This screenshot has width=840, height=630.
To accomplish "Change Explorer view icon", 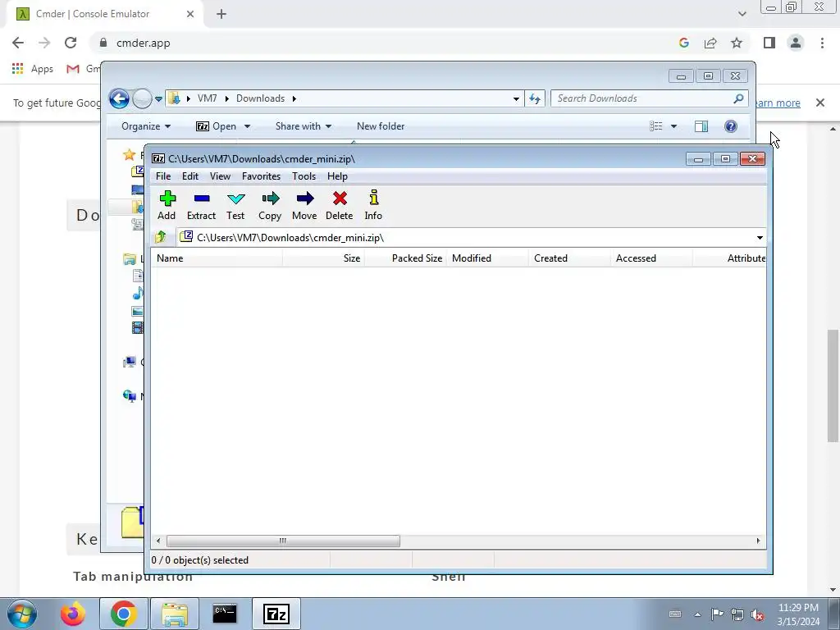I will [655, 126].
